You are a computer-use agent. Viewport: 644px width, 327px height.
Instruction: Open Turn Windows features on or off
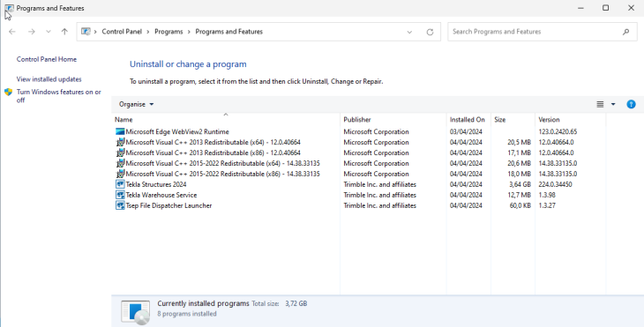(59, 96)
